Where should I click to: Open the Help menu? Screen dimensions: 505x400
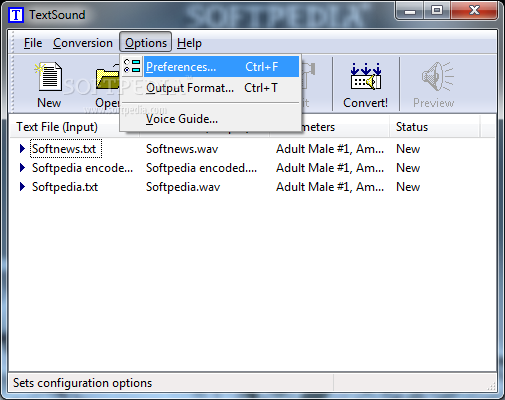click(189, 43)
